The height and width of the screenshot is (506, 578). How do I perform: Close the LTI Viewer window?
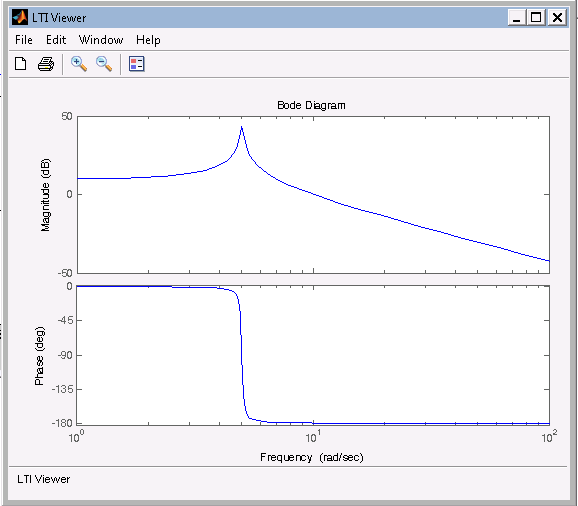[557, 17]
